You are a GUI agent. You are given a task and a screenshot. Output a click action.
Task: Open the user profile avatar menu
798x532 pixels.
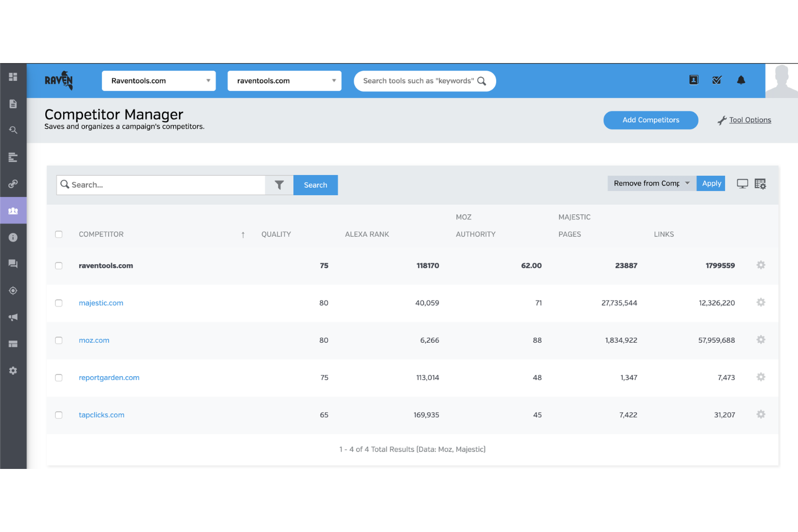pos(781,80)
